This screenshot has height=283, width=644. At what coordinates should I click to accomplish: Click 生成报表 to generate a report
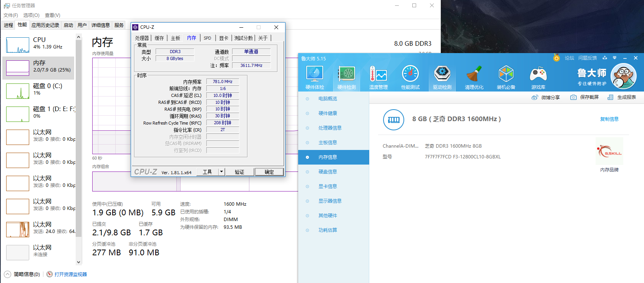point(622,97)
